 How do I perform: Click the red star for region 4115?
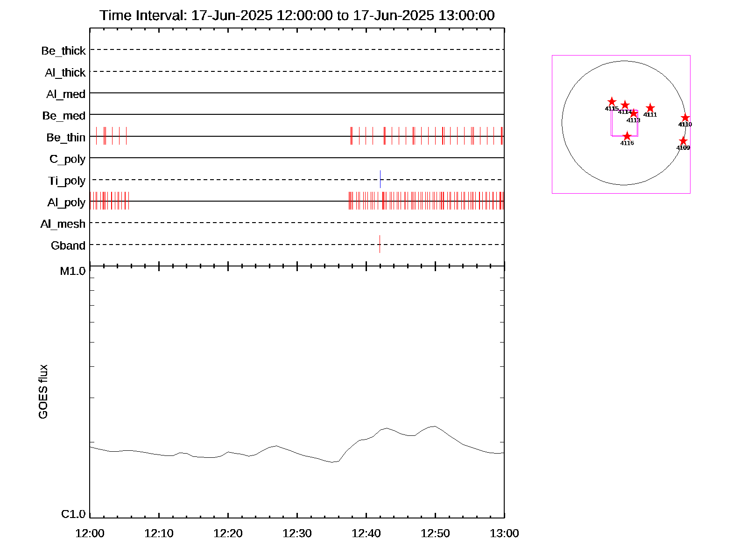(x=612, y=102)
